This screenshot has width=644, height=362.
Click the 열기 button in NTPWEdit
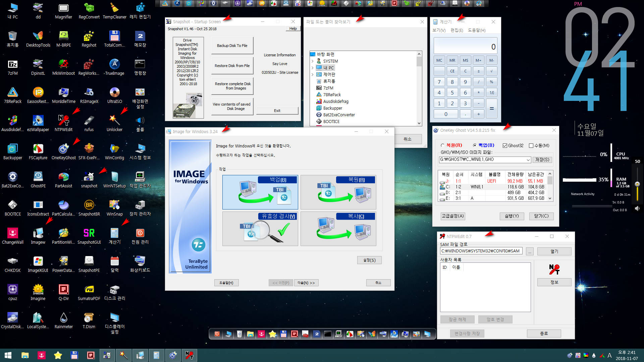click(554, 251)
